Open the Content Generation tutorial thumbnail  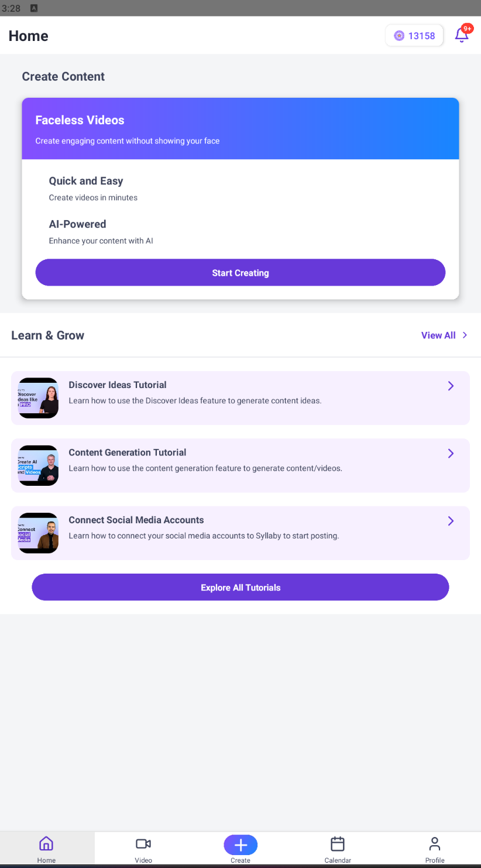pyautogui.click(x=37, y=465)
